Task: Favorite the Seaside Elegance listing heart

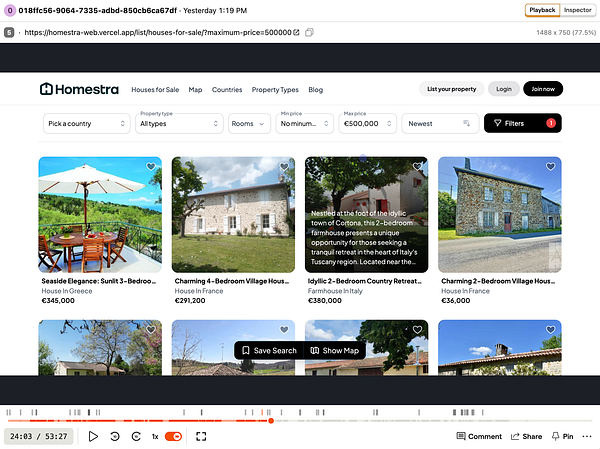Action: [151, 167]
